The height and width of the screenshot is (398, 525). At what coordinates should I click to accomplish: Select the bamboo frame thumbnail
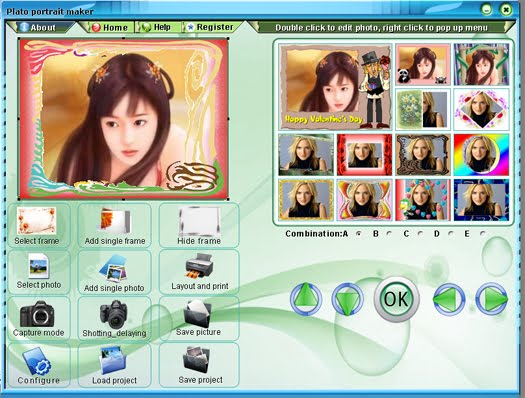[x=481, y=64]
